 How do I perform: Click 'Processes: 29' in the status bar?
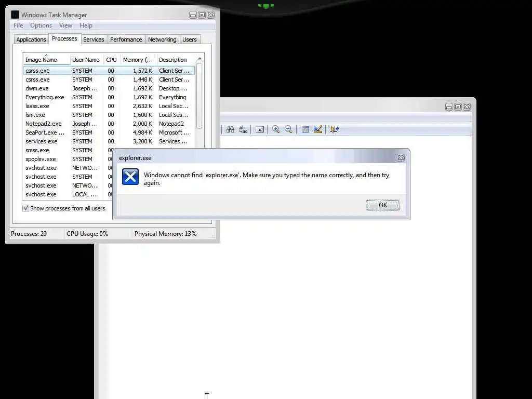click(29, 234)
